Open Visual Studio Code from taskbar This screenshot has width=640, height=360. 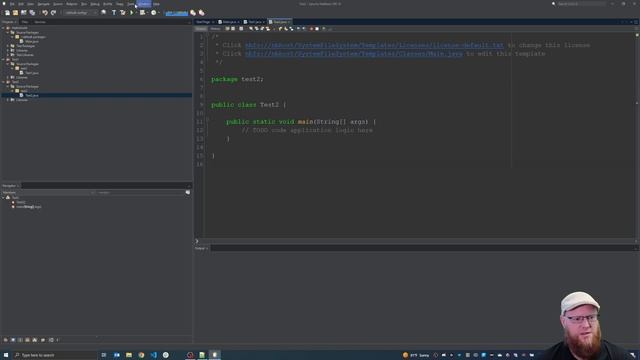click(x=153, y=355)
